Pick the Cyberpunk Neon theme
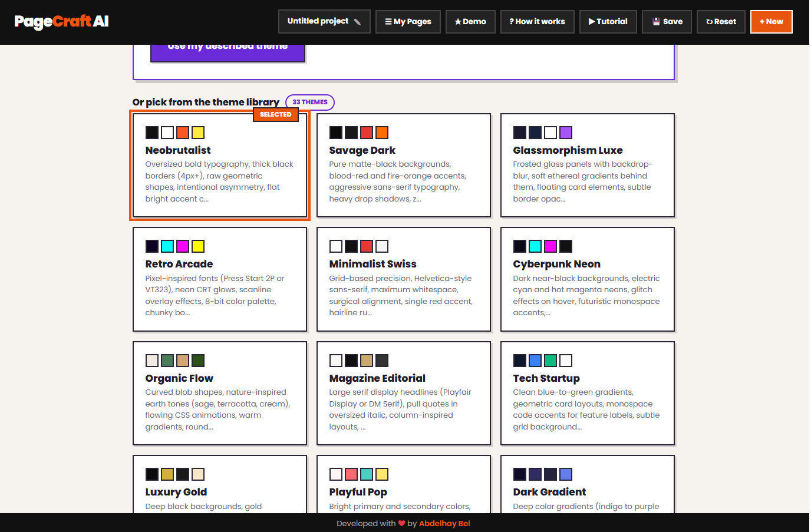This screenshot has width=811, height=532. tap(588, 279)
